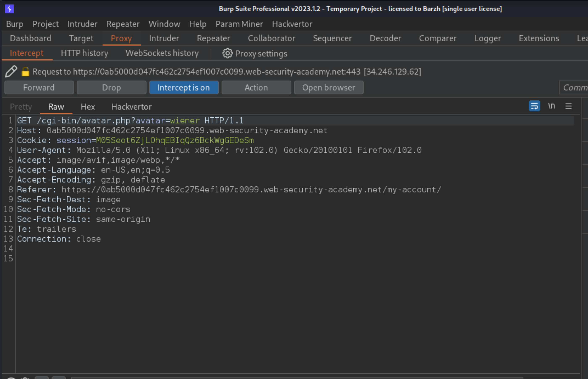Click the 'Te: trailers' header line

point(47,229)
